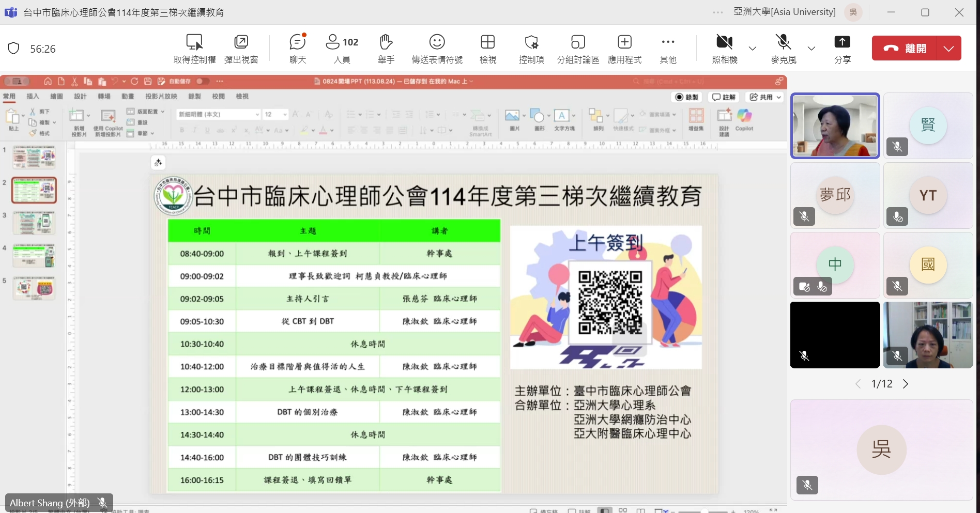This screenshot has height=513, width=980.
Task: Pick the red font color swatch
Action: (x=323, y=130)
